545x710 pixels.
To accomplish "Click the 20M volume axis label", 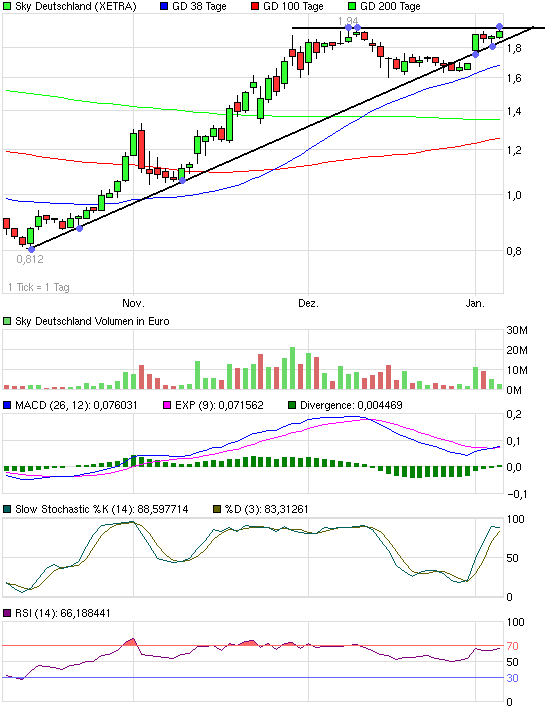I will [517, 350].
